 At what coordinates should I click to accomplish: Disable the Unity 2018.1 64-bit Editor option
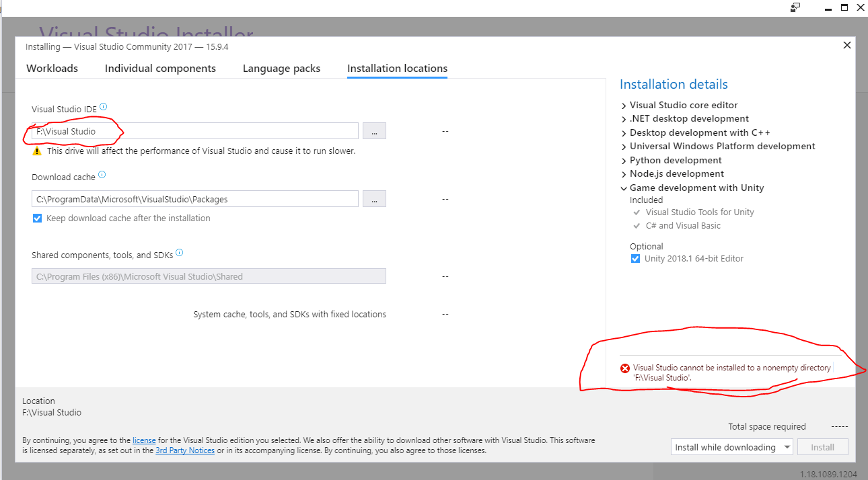635,258
